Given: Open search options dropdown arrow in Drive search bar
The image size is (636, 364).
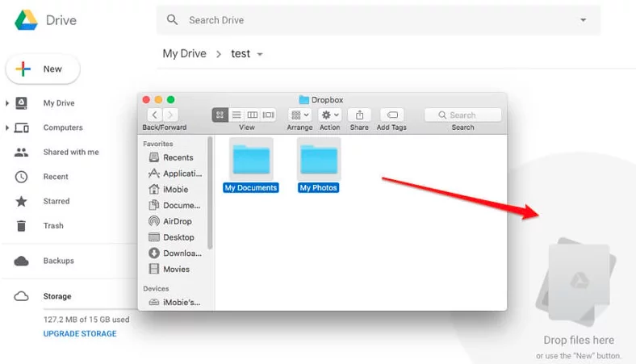Looking at the screenshot, I should click(x=583, y=20).
